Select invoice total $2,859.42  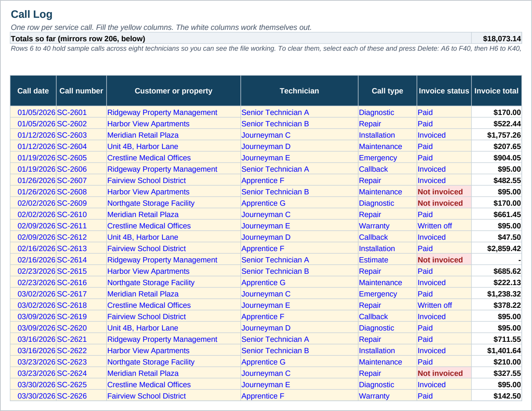coord(496,248)
